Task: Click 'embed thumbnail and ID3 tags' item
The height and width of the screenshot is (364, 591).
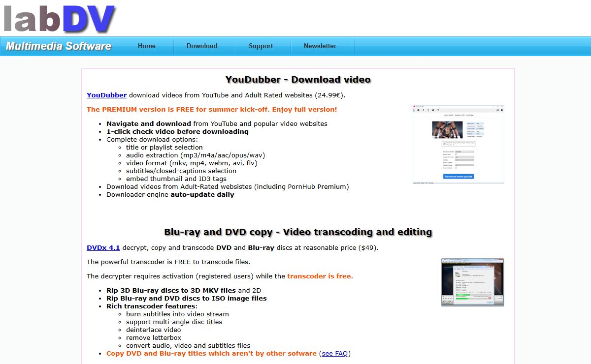Action: [176, 179]
